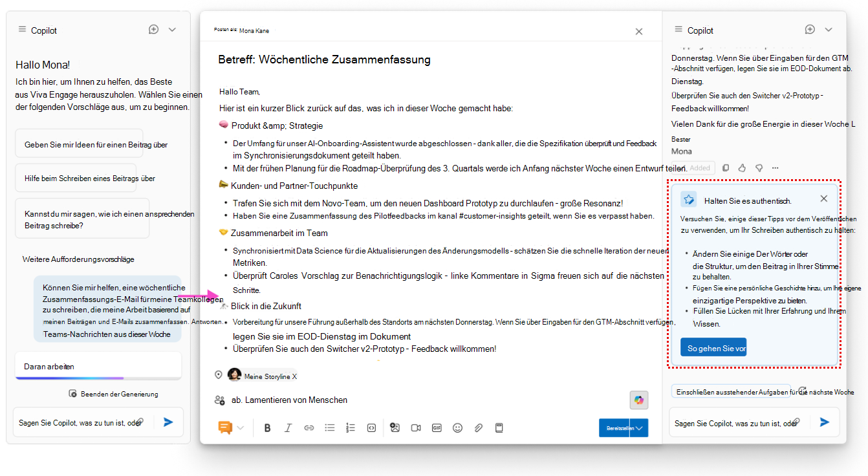This screenshot has width=868, height=476.
Task: Collapse left Copilot panel with chevron
Action: [x=172, y=30]
